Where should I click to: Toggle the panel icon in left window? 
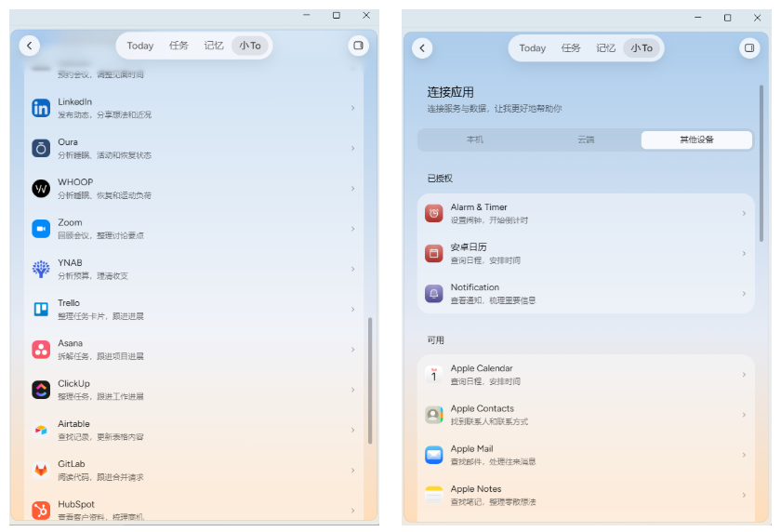pos(358,46)
